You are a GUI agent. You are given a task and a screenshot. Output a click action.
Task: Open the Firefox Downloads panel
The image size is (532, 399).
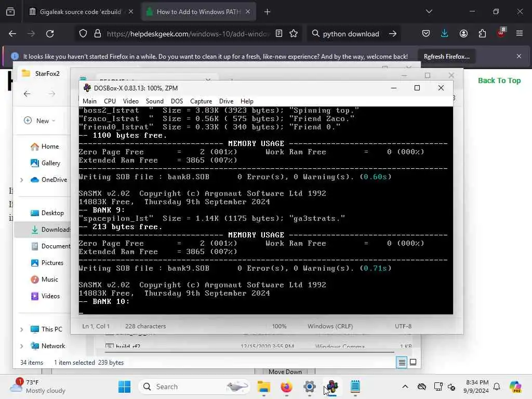pos(445,34)
